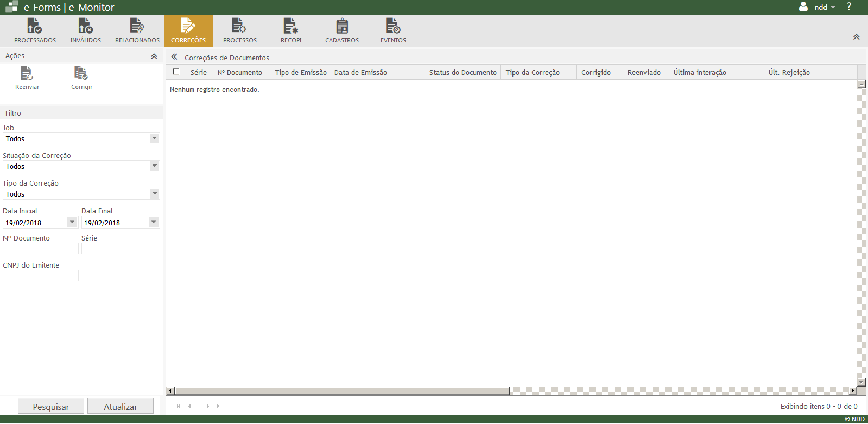
Task: Click the Pesquisar button
Action: point(51,406)
